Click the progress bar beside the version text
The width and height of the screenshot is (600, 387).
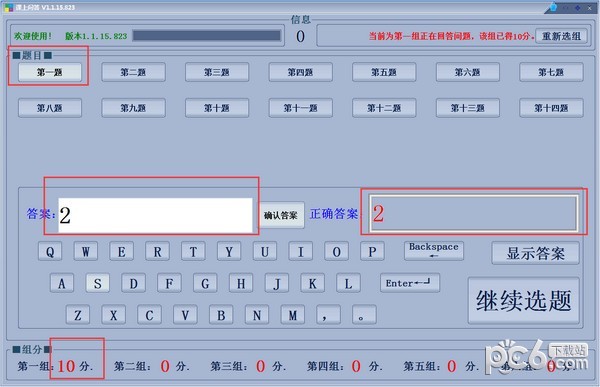pos(207,36)
